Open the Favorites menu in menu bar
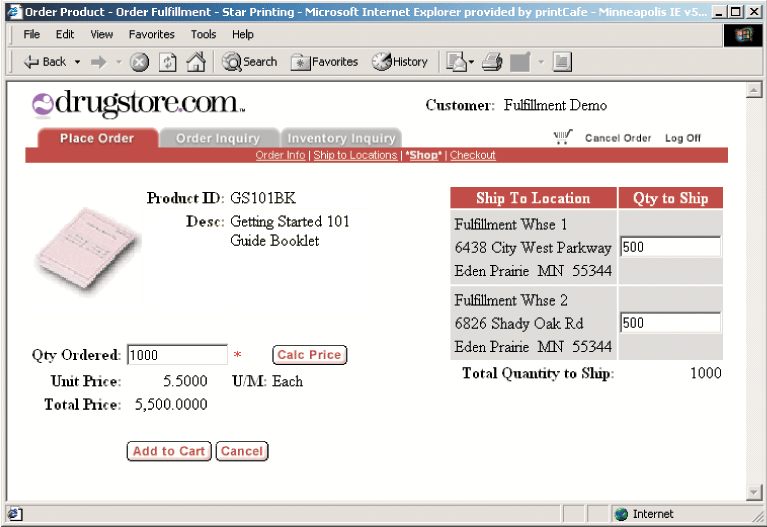 point(151,34)
